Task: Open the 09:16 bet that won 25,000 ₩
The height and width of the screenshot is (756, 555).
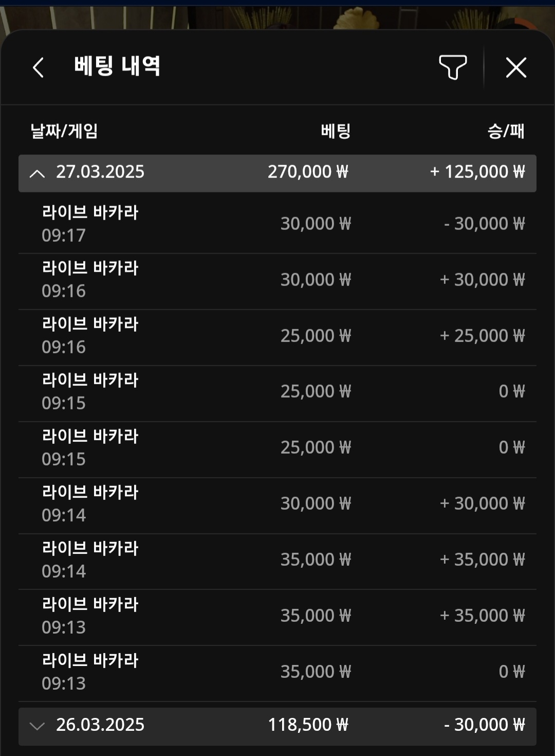Action: (277, 336)
